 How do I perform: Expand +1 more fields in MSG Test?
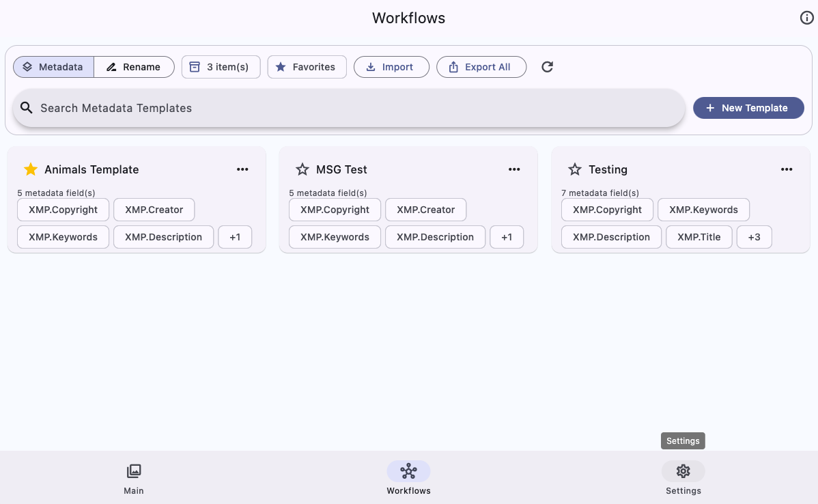507,237
